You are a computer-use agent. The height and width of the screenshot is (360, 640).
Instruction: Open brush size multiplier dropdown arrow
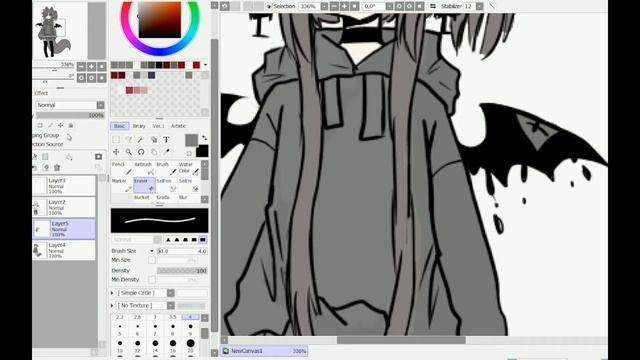click(151, 251)
